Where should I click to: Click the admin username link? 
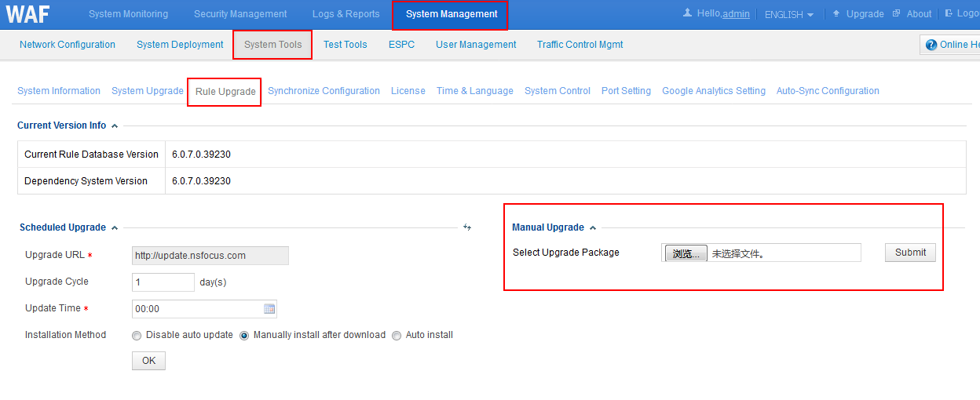click(x=736, y=14)
